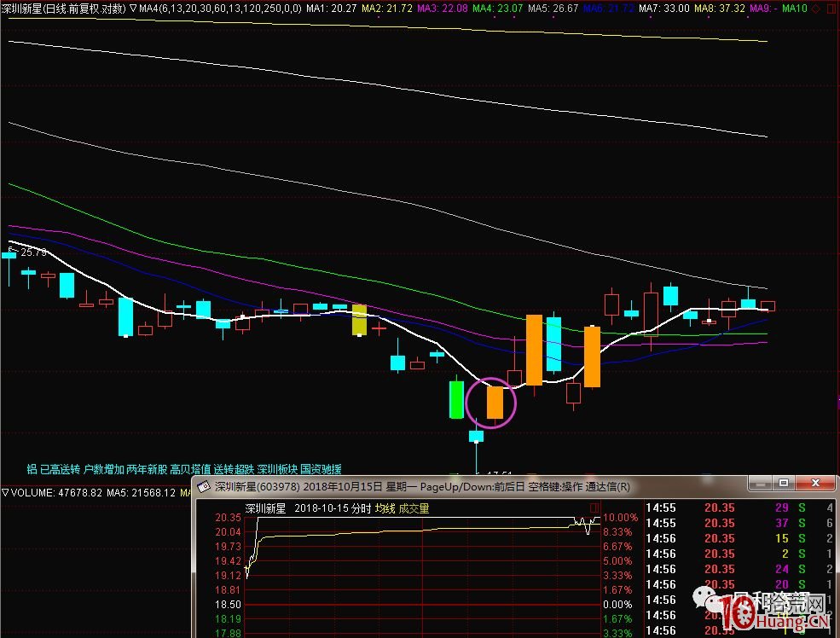840x638 pixels.
Task: Click the MA5: 26.67 indicator value
Action: pyautogui.click(x=553, y=8)
